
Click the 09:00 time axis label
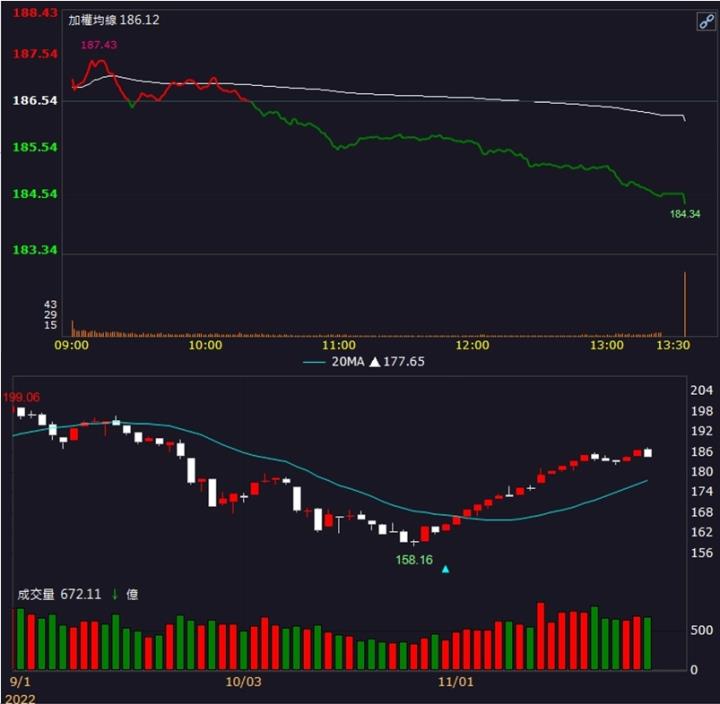[x=72, y=345]
